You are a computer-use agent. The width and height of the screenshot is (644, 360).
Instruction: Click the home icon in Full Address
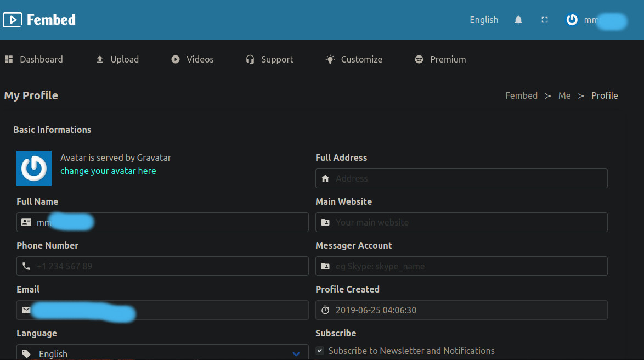click(325, 178)
